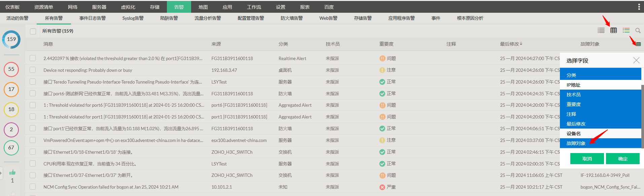Open the three-dot more menu
Viewport: 644px width, 196px height.
[x=639, y=7]
